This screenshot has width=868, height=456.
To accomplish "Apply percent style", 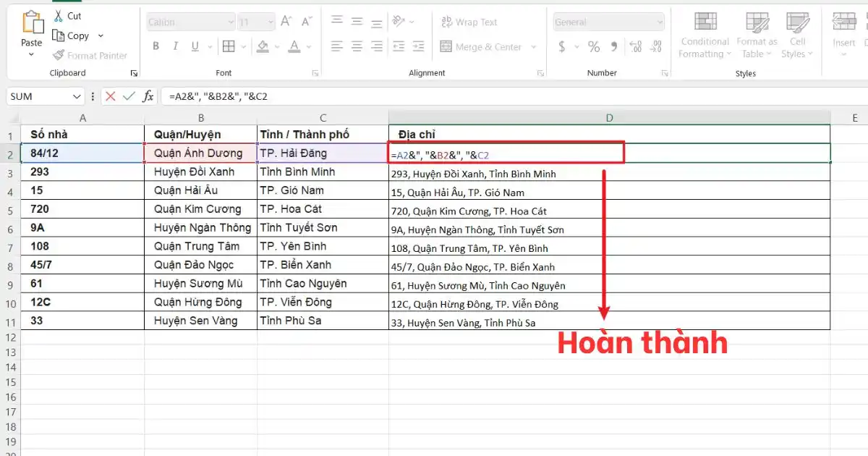I will tap(594, 47).
